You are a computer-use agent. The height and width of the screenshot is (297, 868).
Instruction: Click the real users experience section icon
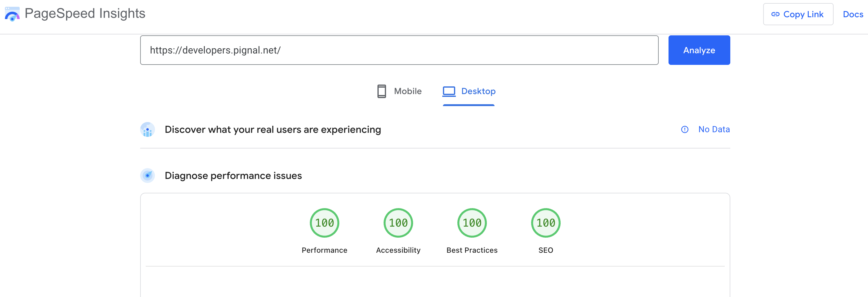tap(147, 129)
